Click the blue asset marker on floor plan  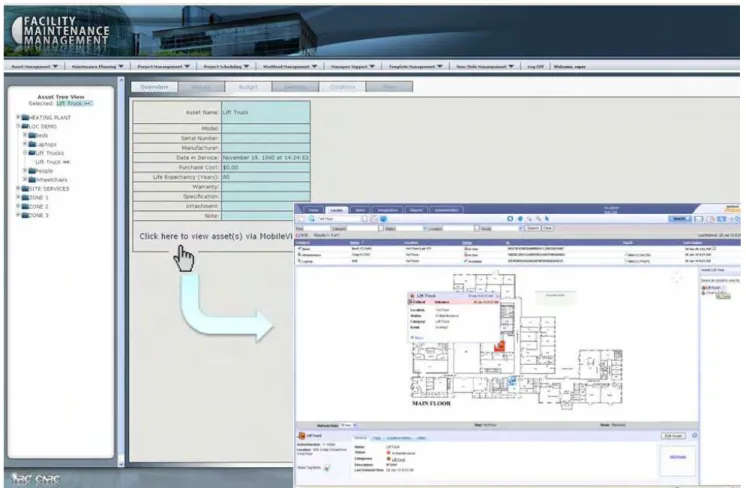(512, 380)
